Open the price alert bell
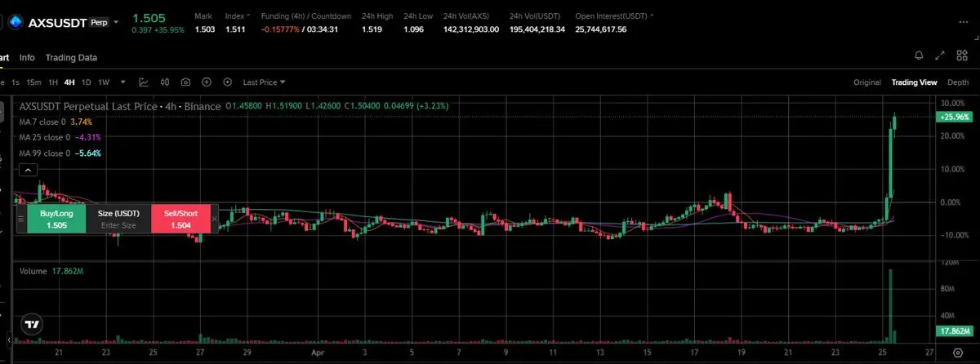This screenshot has height=364, width=980. pos(919,56)
